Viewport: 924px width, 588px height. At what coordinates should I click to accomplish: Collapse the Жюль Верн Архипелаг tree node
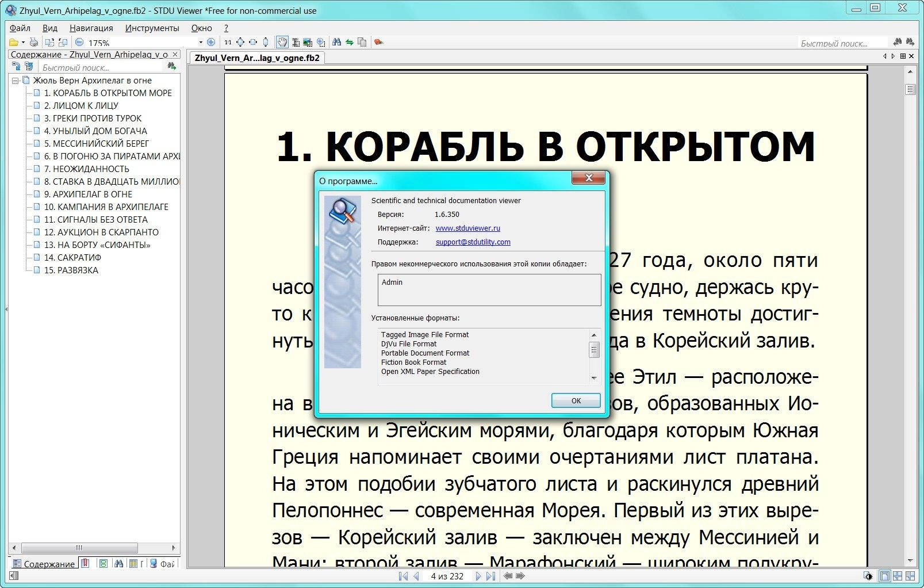15,81
